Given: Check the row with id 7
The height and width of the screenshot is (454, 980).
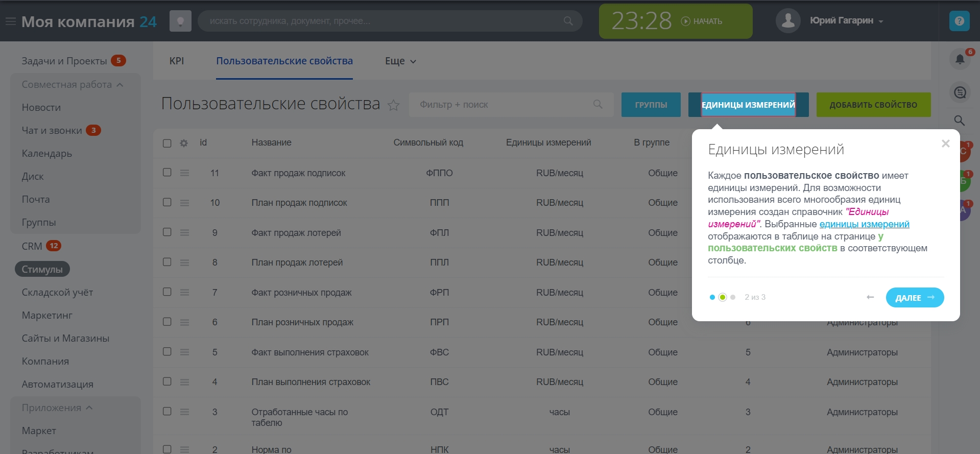Looking at the screenshot, I should pos(167,292).
